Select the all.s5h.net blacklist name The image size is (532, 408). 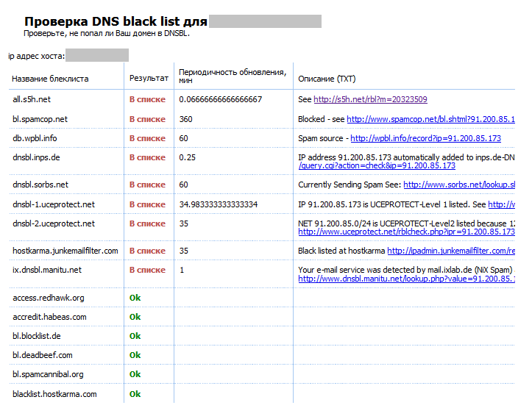[32, 99]
